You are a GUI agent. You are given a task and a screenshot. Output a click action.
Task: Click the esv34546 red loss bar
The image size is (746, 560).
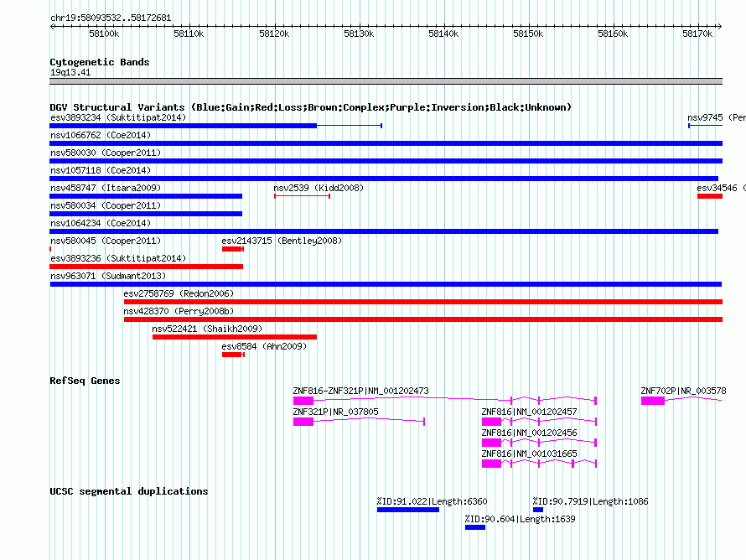tap(710, 196)
